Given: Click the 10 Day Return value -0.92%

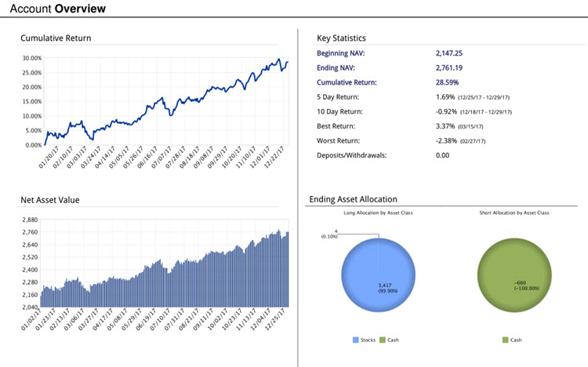Looking at the screenshot, I should [x=448, y=111].
